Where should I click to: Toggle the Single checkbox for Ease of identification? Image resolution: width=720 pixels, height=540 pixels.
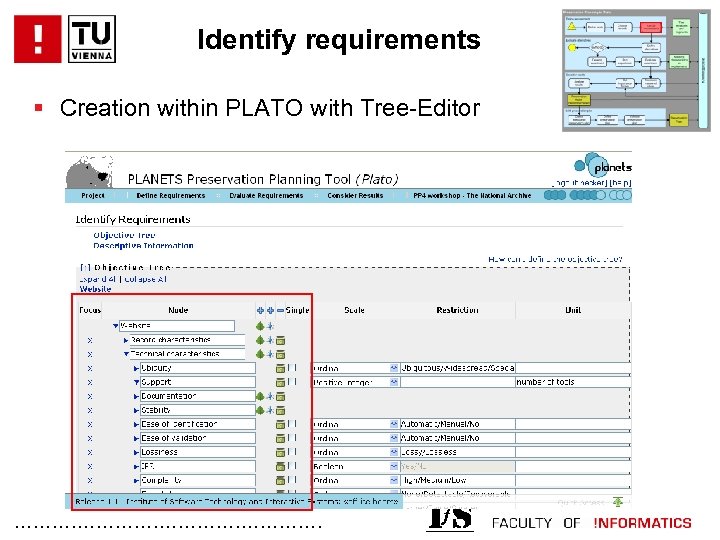[x=292, y=424]
